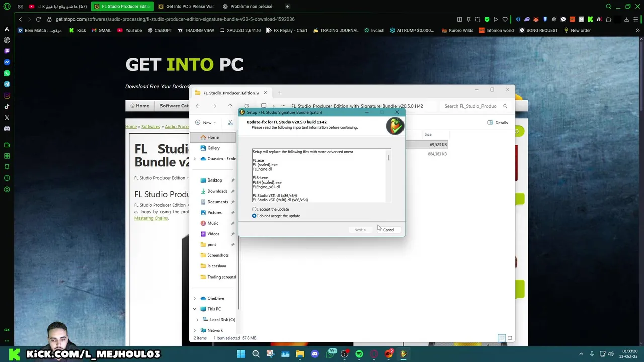Screen dimensions: 644x362
Task: Open Messenger in Opera sidebar
Action: (x=7, y=62)
